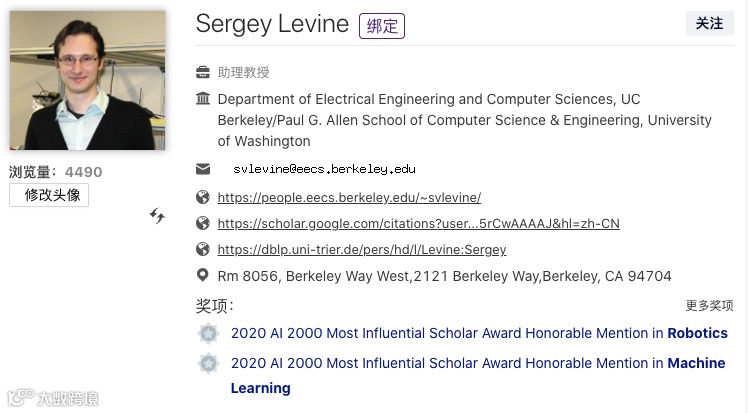Viewport: 748px width, 413px height.
Task: Open the Google Scholar citations link
Action: click(x=418, y=224)
